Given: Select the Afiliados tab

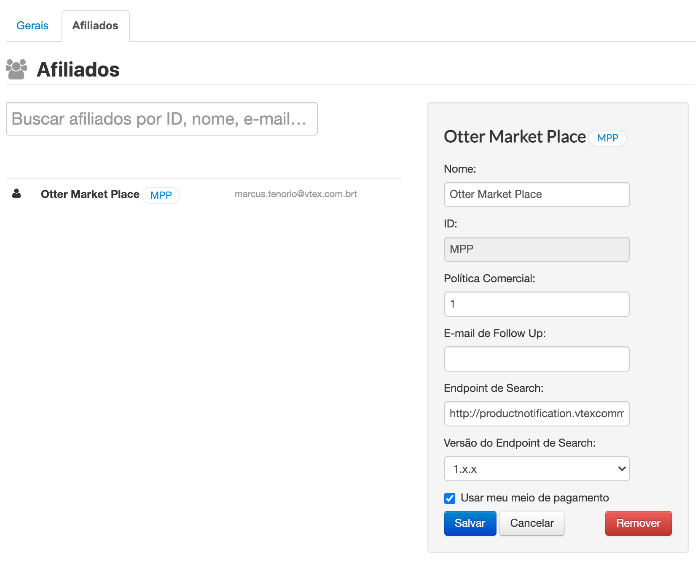Looking at the screenshot, I should point(95,25).
